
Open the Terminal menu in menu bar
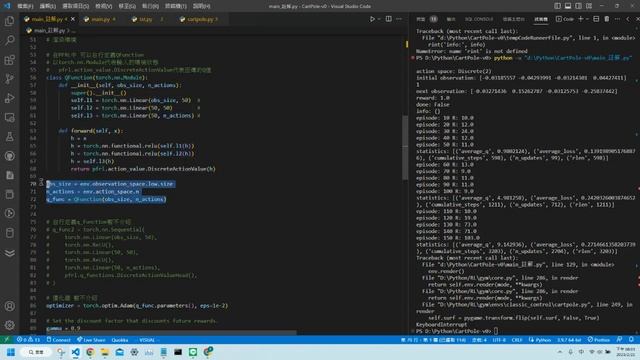tap(176, 6)
